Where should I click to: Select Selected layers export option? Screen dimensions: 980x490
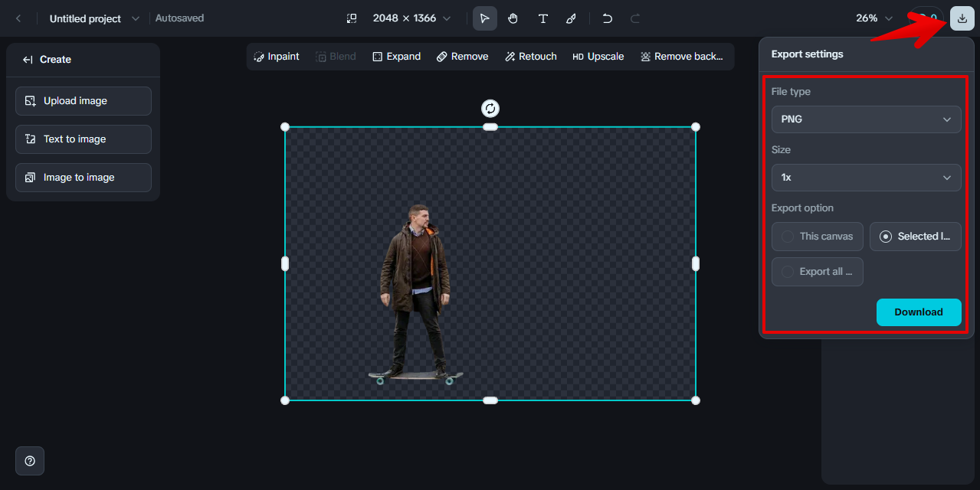coord(916,237)
